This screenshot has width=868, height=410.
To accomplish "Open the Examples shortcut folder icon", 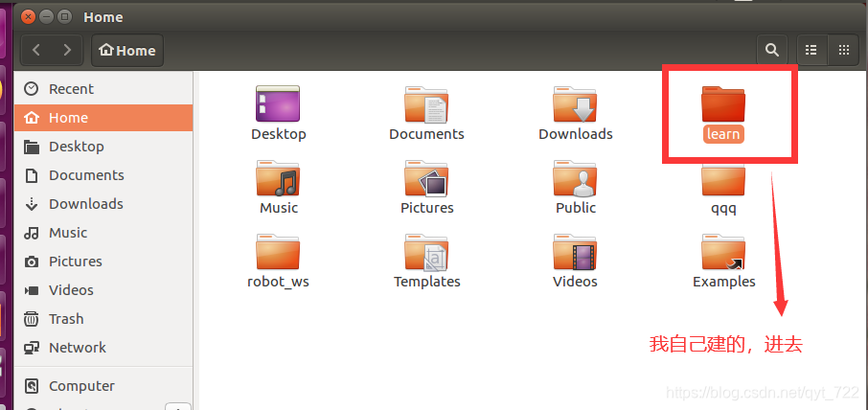I will 723,251.
